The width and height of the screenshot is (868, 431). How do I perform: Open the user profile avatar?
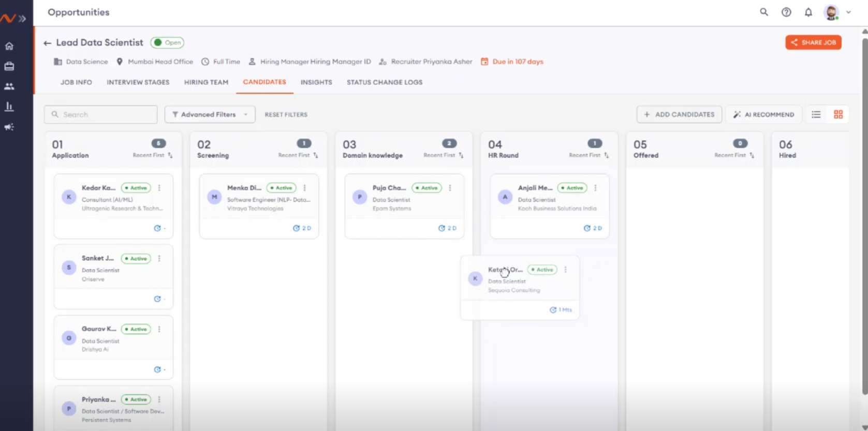[831, 12]
